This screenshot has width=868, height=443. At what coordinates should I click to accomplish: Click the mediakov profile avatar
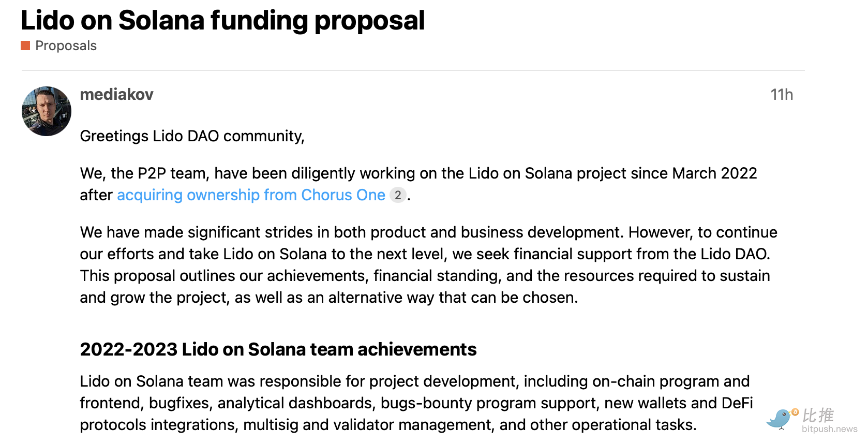47,111
